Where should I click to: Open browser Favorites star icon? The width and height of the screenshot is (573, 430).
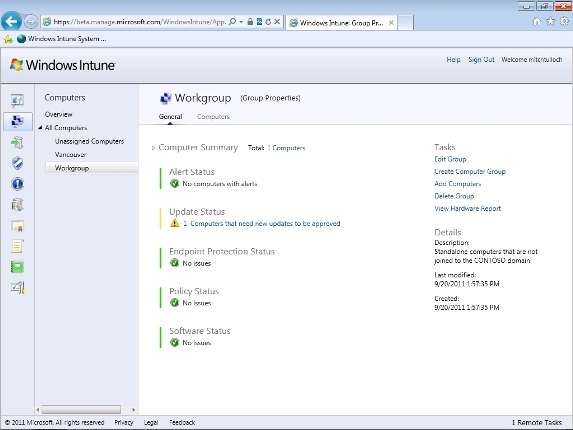(x=550, y=22)
